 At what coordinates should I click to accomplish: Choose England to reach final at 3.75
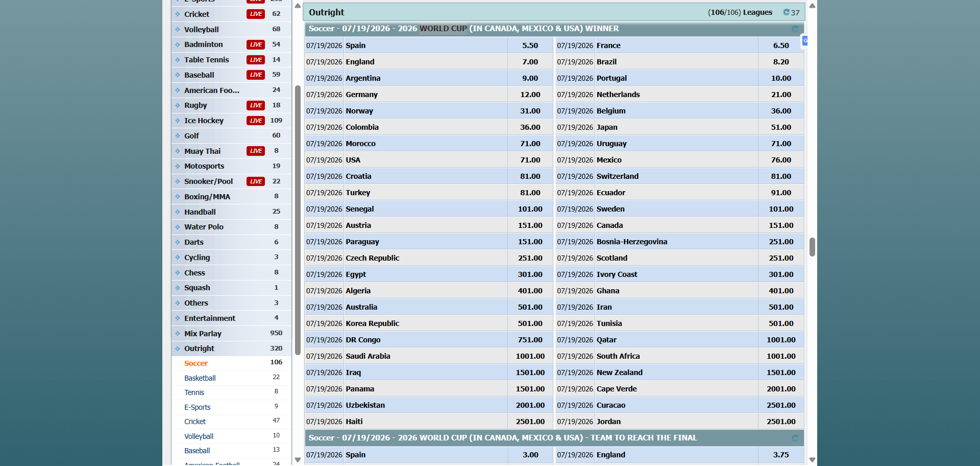point(781,455)
